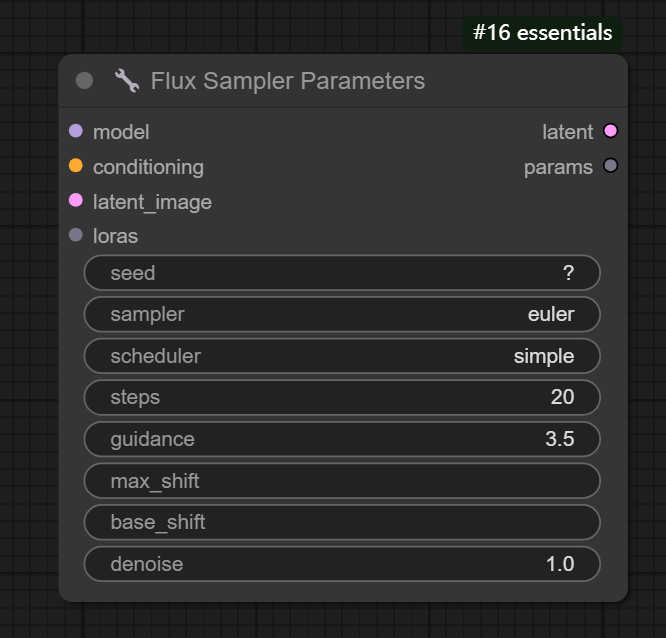
Task: Click the seed field showing question mark
Action: (342, 272)
